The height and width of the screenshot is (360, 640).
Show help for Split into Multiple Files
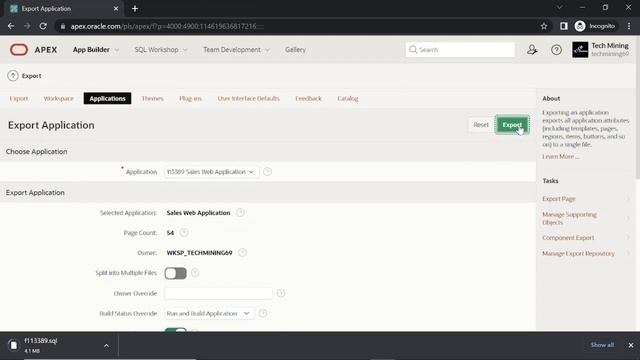coord(195,273)
